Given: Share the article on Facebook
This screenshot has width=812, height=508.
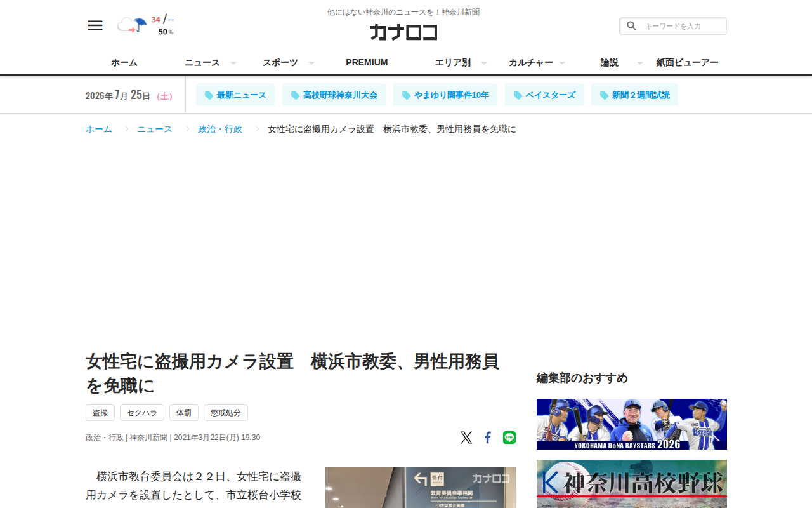Looking at the screenshot, I should coord(488,438).
